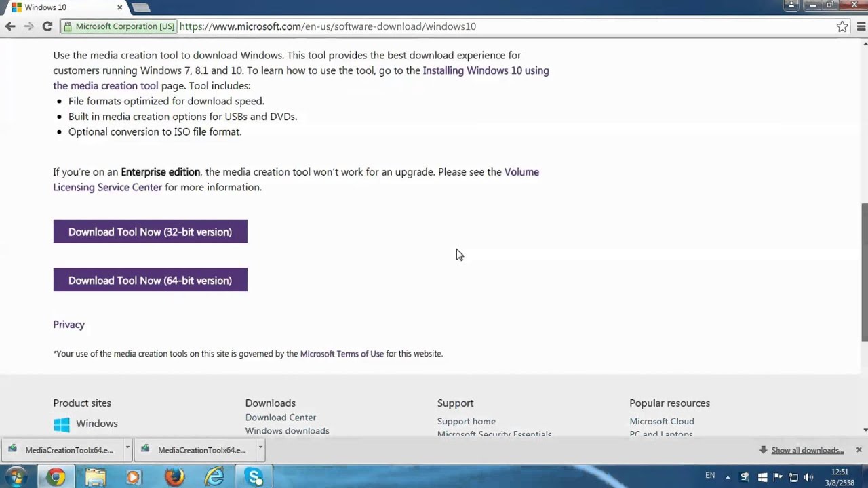Click the Get Windows 10 tray icon

(x=762, y=477)
